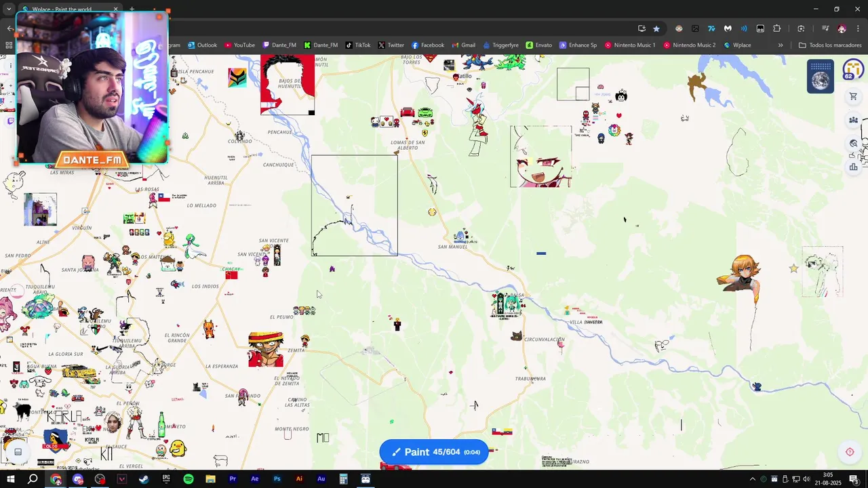Open the tab search dropdown arrow
This screenshot has width=868, height=488.
point(9,9)
